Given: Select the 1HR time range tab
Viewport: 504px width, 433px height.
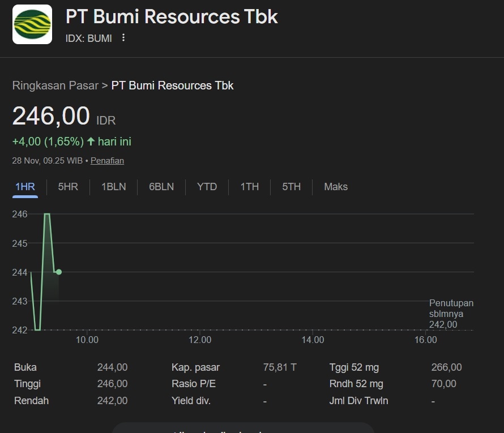Looking at the screenshot, I should click(25, 187).
